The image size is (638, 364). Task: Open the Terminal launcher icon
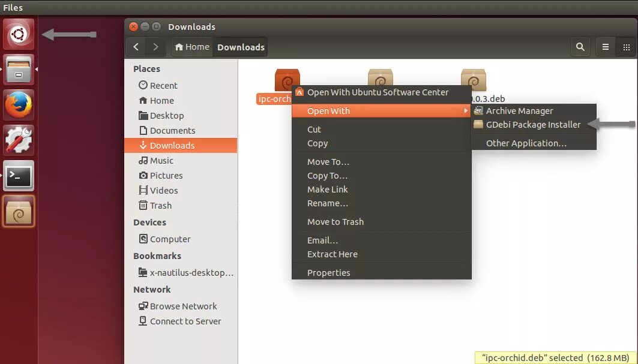point(19,176)
